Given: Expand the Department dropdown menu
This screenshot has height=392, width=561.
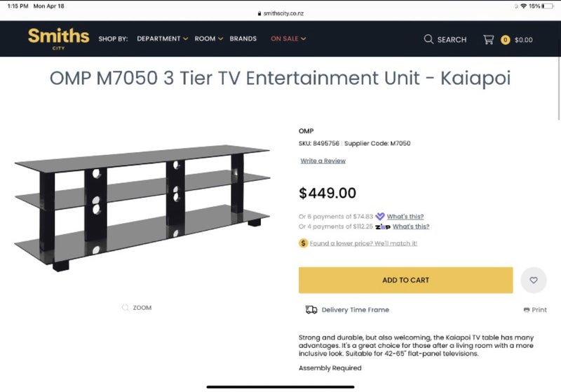Looking at the screenshot, I should pyautogui.click(x=162, y=39).
